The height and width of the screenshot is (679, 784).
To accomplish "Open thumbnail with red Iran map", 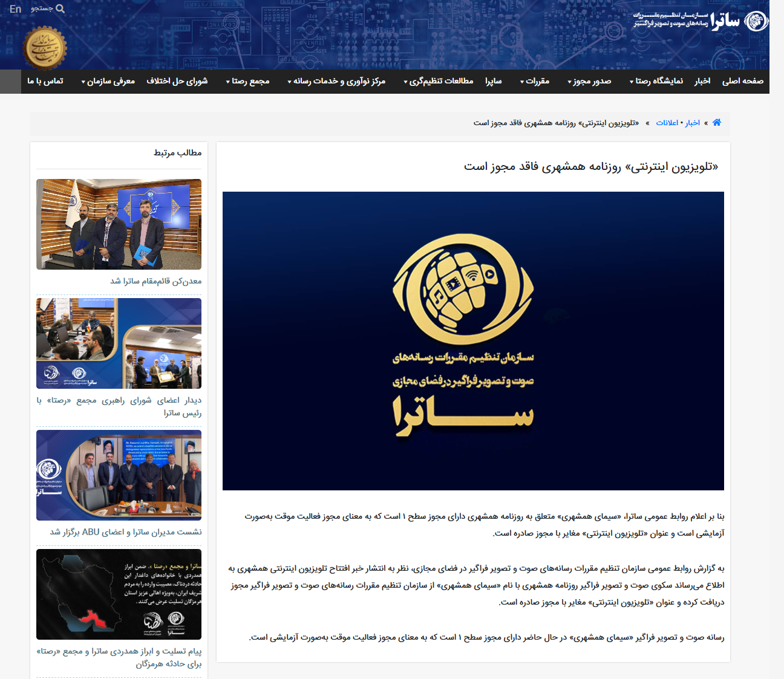I will tap(119, 594).
